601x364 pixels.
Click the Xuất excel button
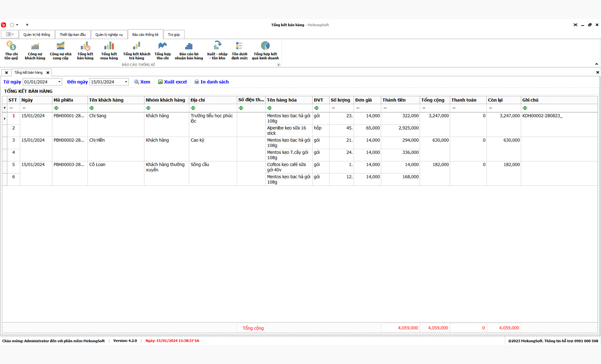[172, 82]
